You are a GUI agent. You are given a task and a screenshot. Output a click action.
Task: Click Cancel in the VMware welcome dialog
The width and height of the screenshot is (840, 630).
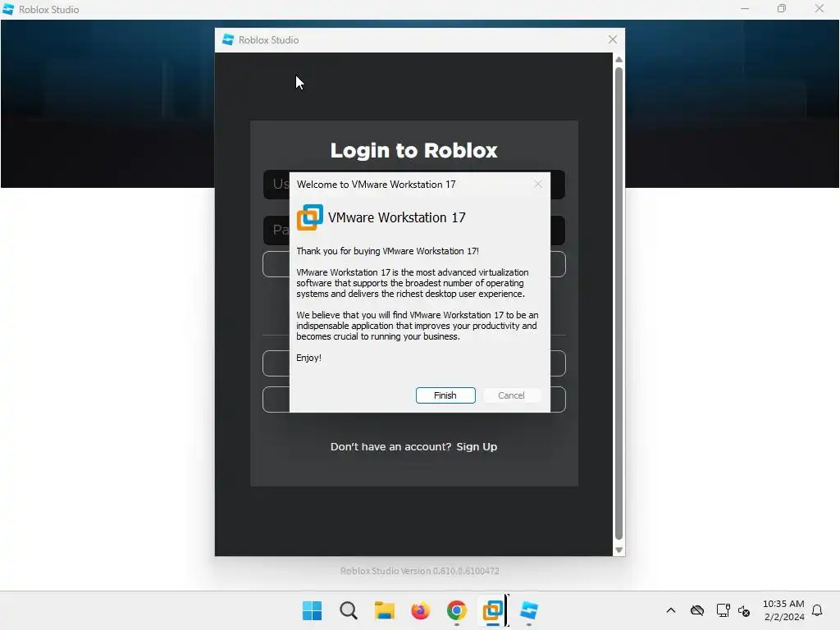click(511, 395)
